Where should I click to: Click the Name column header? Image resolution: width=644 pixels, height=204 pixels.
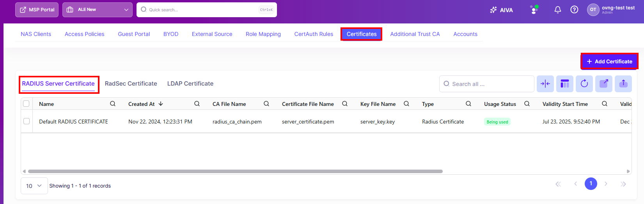46,104
